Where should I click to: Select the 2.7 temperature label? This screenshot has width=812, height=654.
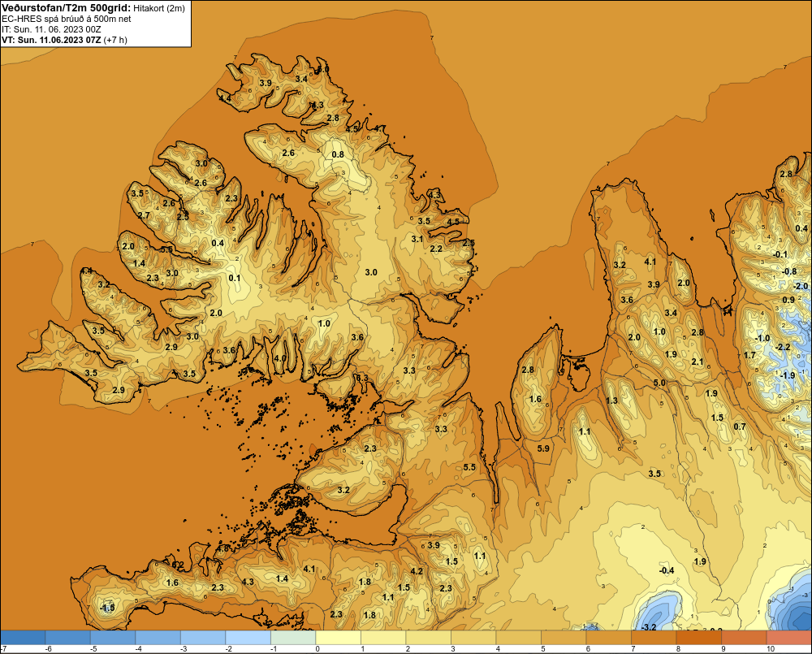144,215
